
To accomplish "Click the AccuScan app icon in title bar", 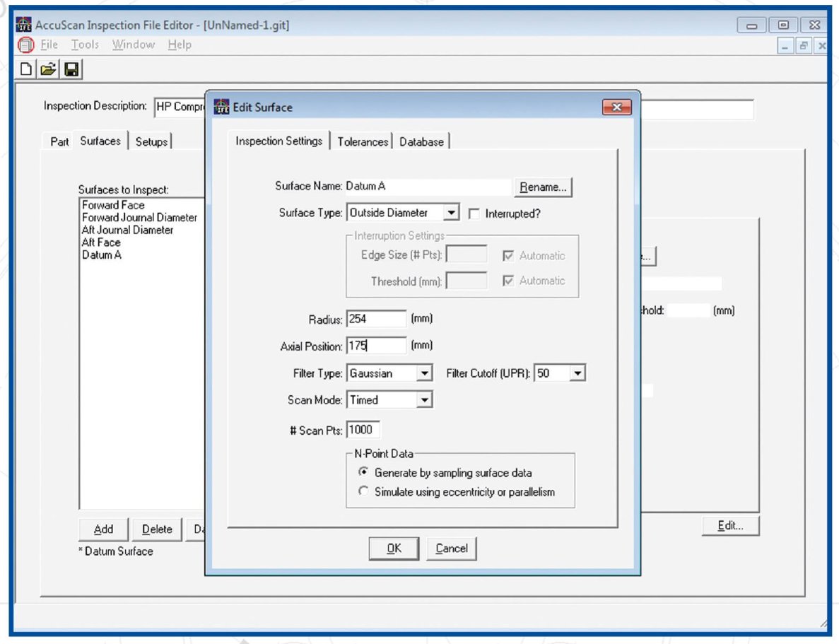I will click(x=24, y=25).
